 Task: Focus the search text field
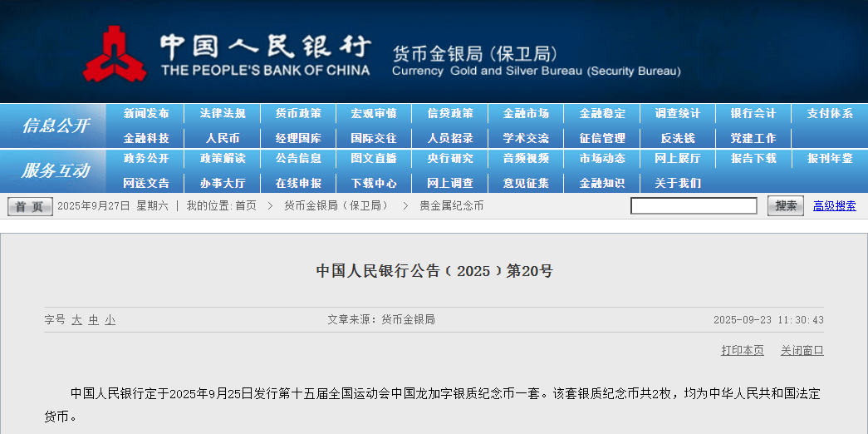pyautogui.click(x=694, y=205)
